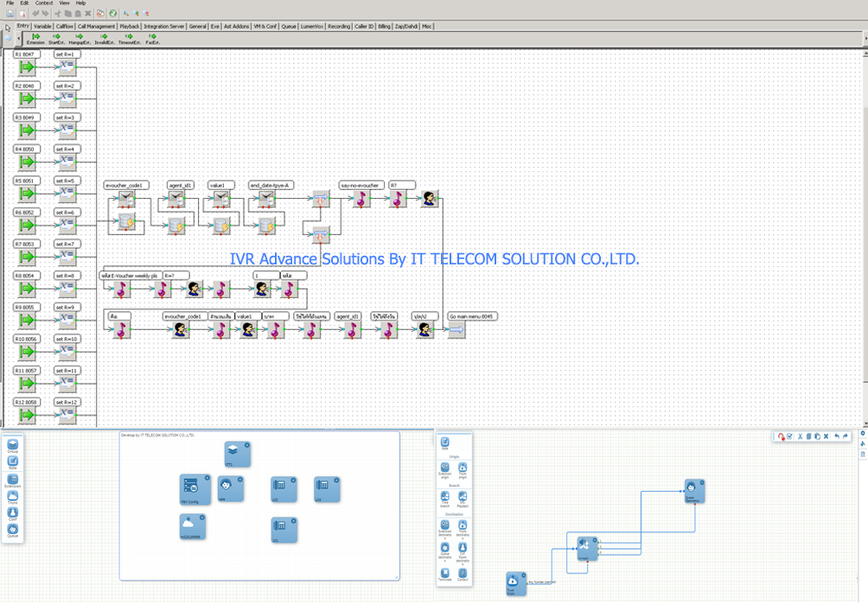The width and height of the screenshot is (868, 604).
Task: Click the Delete X icon in top toolbar
Action: [87, 13]
